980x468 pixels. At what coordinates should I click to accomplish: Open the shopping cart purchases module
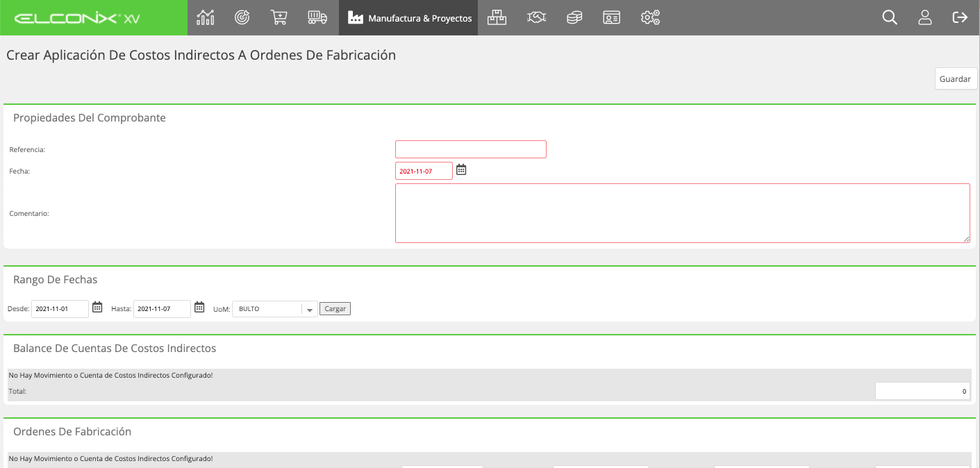coord(279,17)
